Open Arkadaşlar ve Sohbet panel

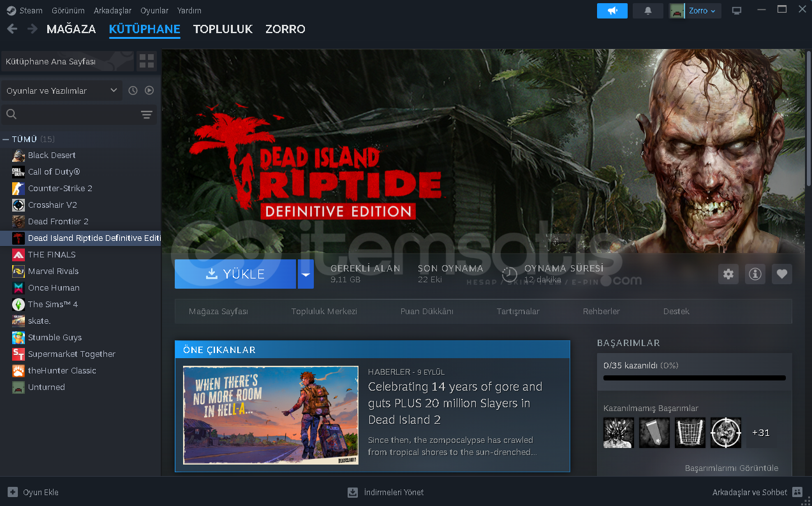[x=758, y=492]
